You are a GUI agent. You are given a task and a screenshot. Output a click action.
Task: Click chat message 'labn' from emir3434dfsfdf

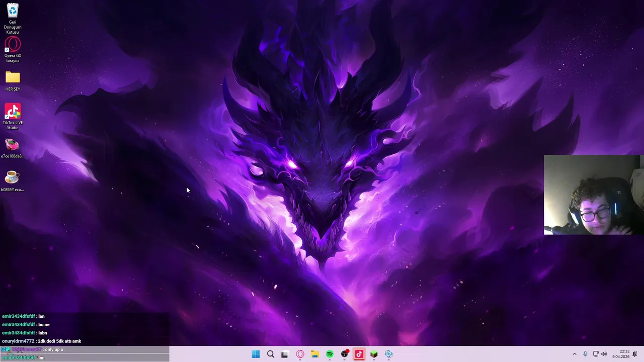(x=43, y=333)
